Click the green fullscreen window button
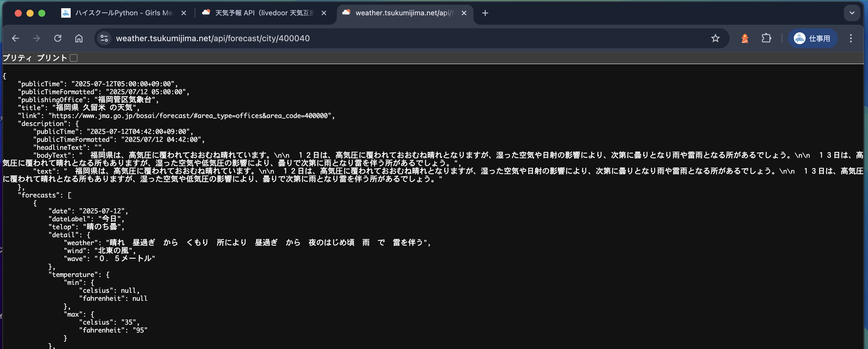The height and width of the screenshot is (349, 868). 42,13
